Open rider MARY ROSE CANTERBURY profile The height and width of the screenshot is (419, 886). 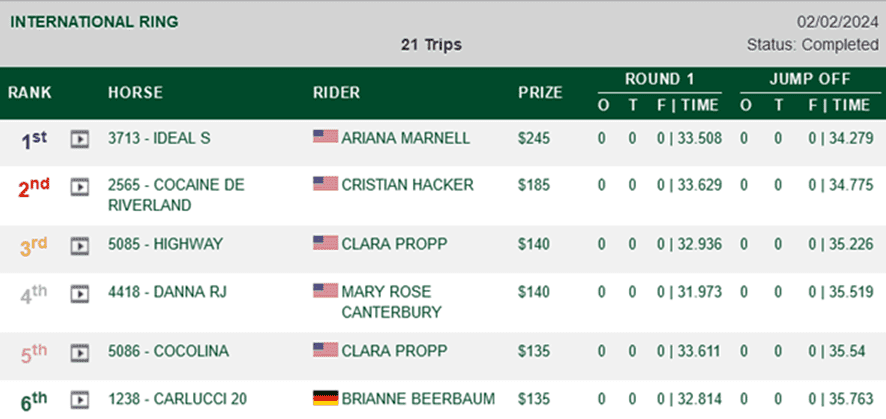[x=391, y=302]
